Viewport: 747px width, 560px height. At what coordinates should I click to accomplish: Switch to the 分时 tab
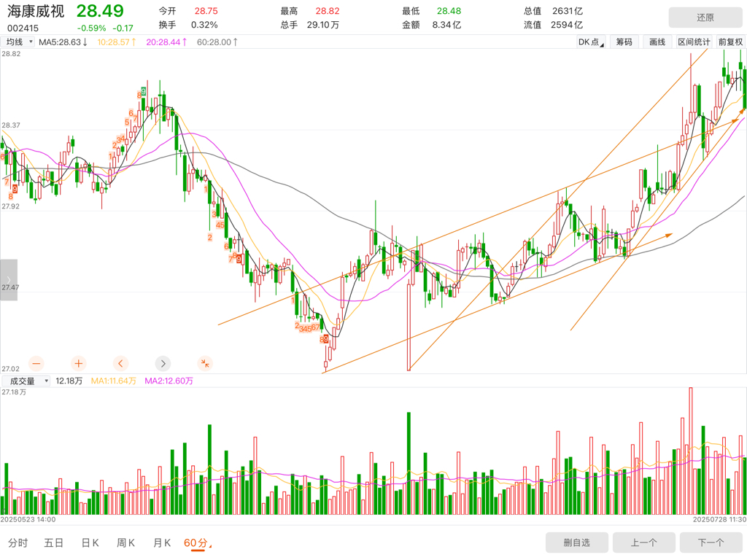click(18, 542)
